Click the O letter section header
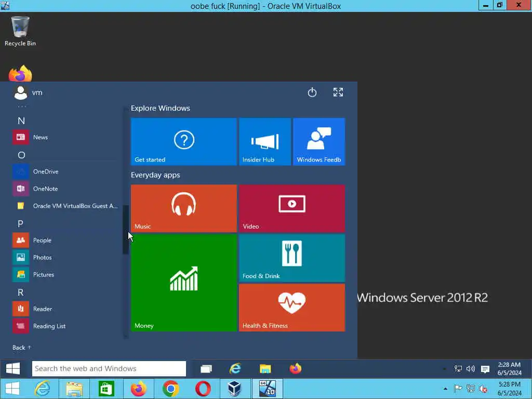This screenshot has width=532, height=399. [21, 155]
